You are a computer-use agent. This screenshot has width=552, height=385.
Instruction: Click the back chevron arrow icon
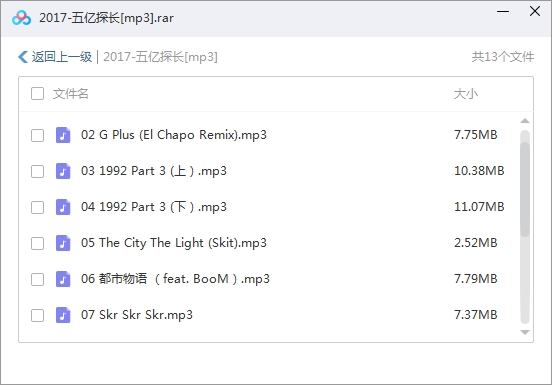[x=23, y=57]
